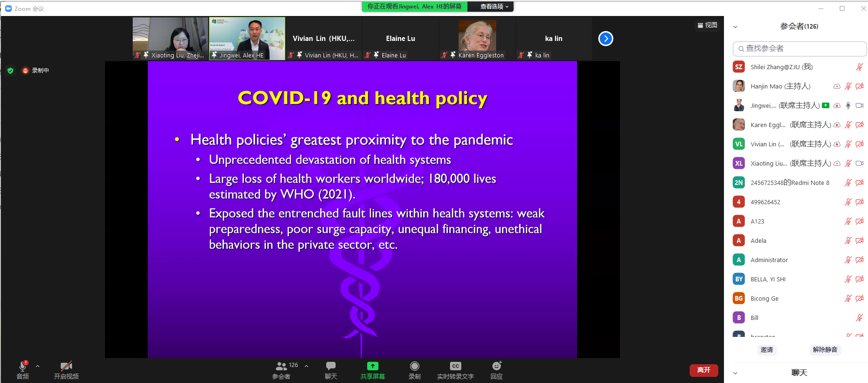This screenshot has width=868, height=383.
Task: Select participant Administrator in the list
Action: point(799,260)
